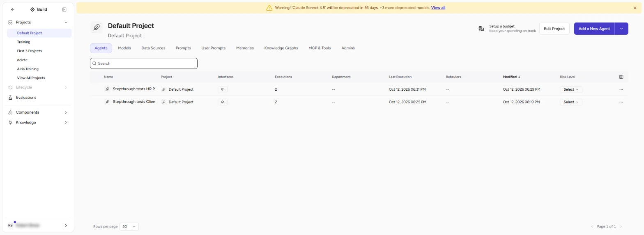Click the Executions column header

(x=283, y=77)
